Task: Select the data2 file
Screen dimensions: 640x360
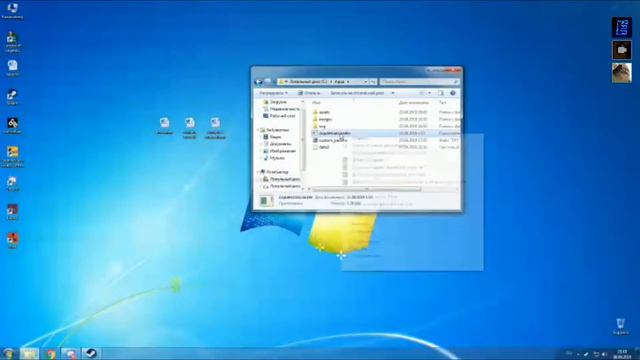Action: (321, 147)
